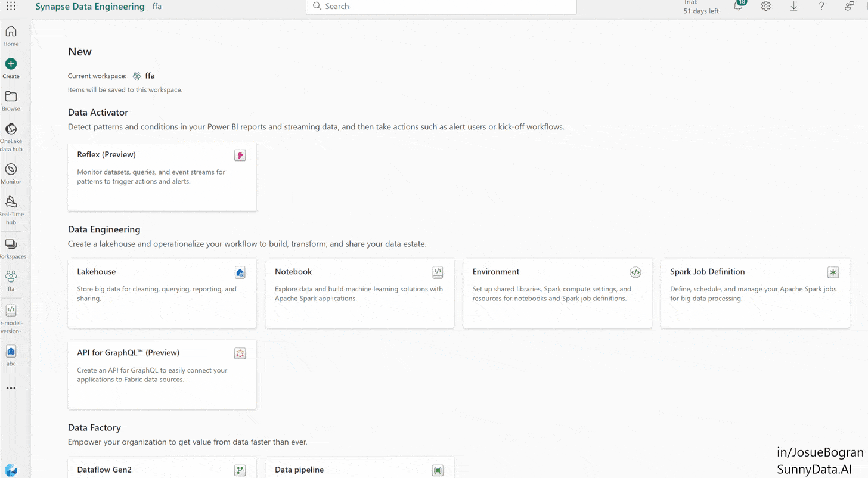This screenshot has height=478, width=868.
Task: Click current workspace name ffa
Action: point(150,76)
